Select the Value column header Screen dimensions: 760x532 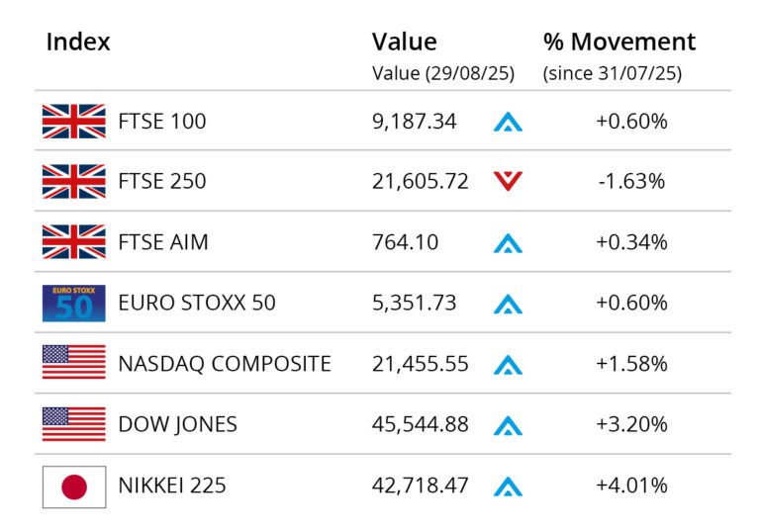point(404,43)
